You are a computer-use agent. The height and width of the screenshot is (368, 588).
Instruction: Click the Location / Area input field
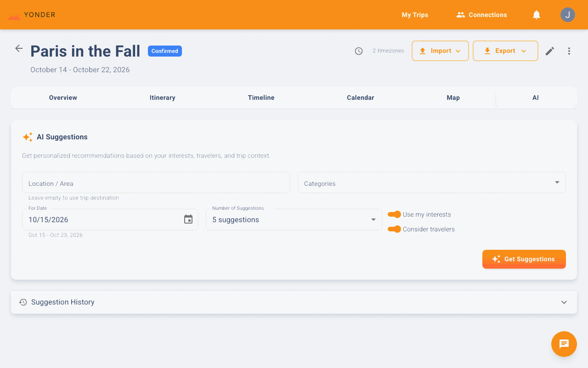(156, 182)
